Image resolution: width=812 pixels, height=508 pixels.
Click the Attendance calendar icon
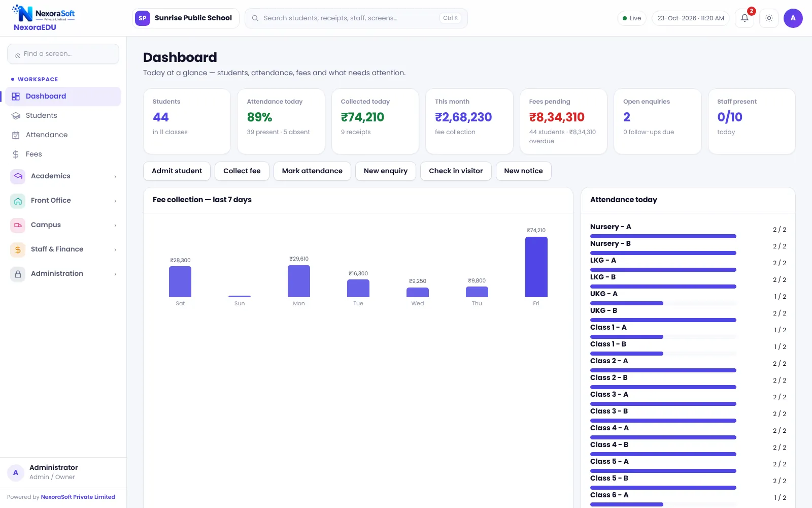click(x=16, y=135)
